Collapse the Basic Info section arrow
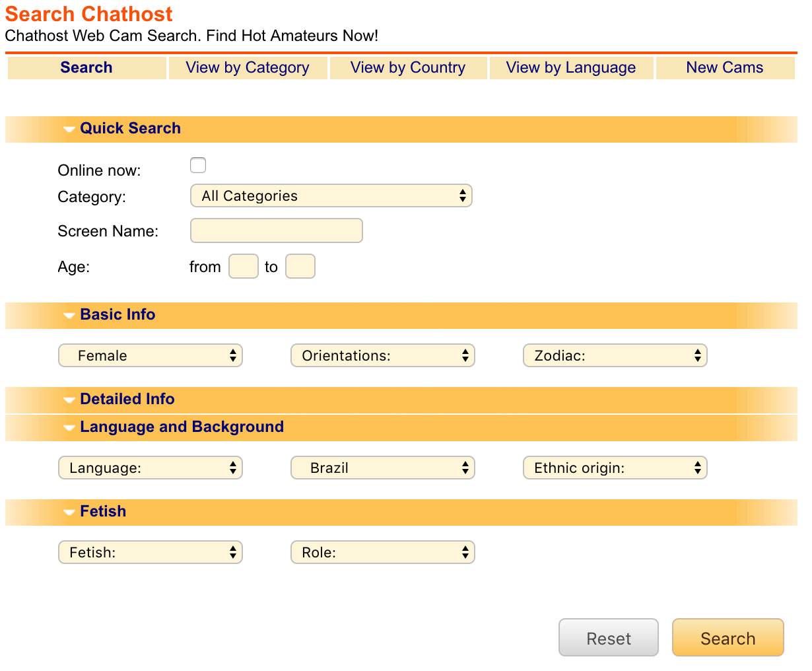This screenshot has width=812, height=671. click(69, 316)
